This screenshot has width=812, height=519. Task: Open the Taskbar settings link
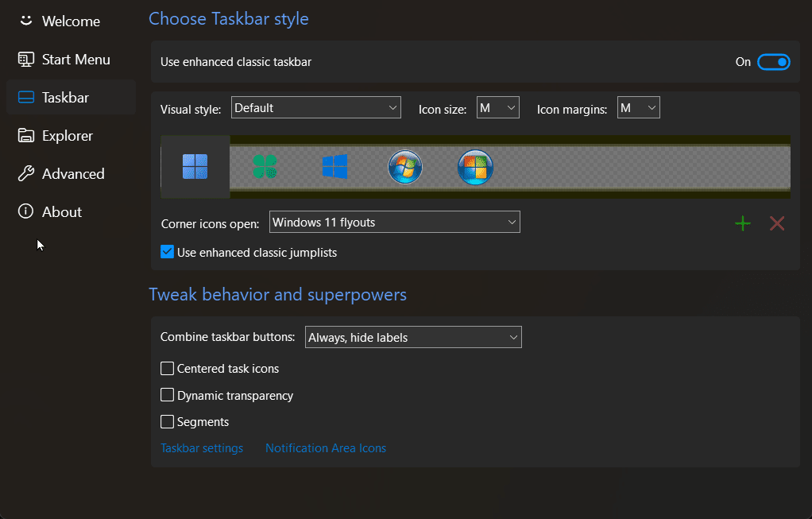[x=202, y=448]
